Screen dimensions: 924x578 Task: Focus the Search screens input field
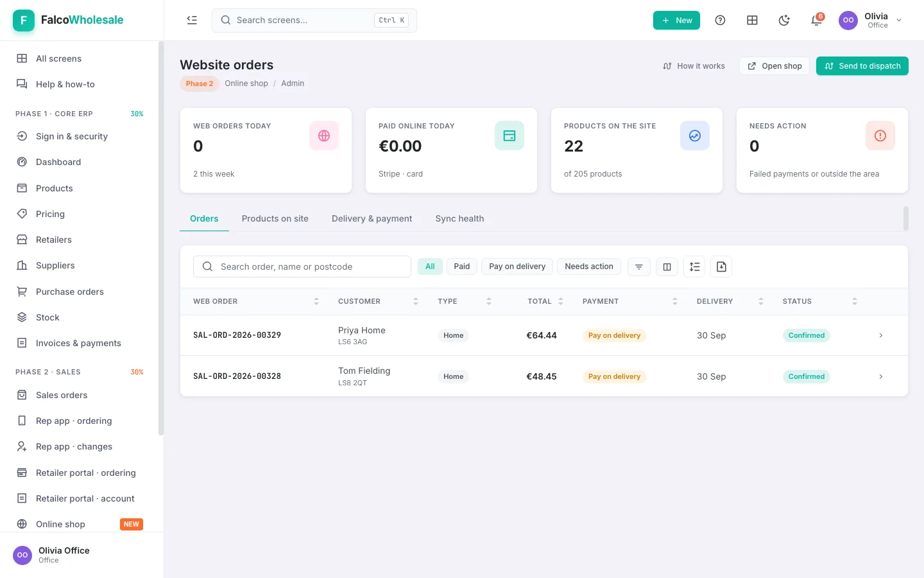[x=314, y=21]
